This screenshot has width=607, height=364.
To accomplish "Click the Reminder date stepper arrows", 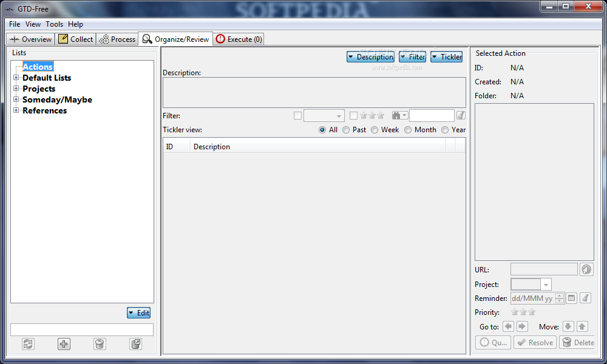I will point(559,298).
